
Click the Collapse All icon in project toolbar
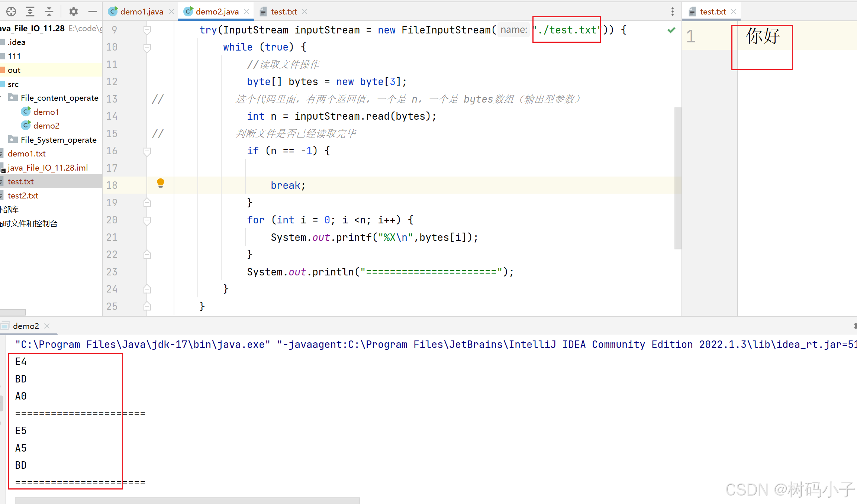tap(49, 12)
